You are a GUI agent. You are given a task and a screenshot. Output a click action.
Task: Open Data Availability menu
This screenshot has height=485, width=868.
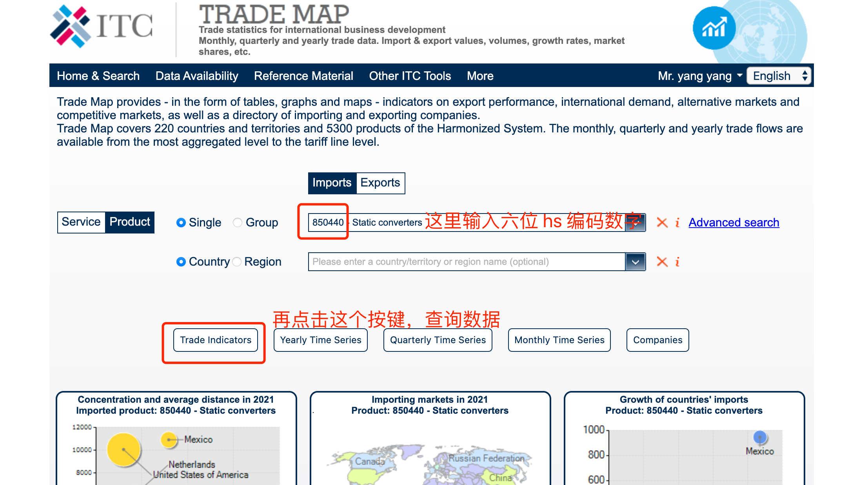point(197,76)
